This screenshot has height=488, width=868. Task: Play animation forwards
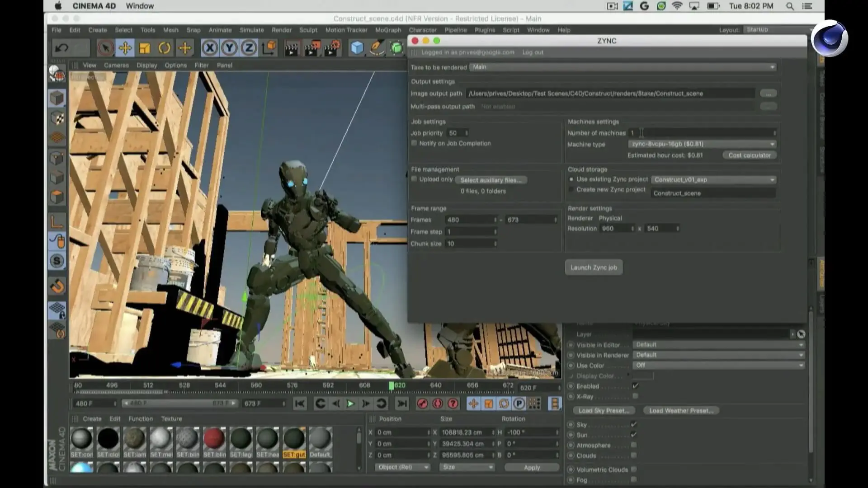coord(350,404)
